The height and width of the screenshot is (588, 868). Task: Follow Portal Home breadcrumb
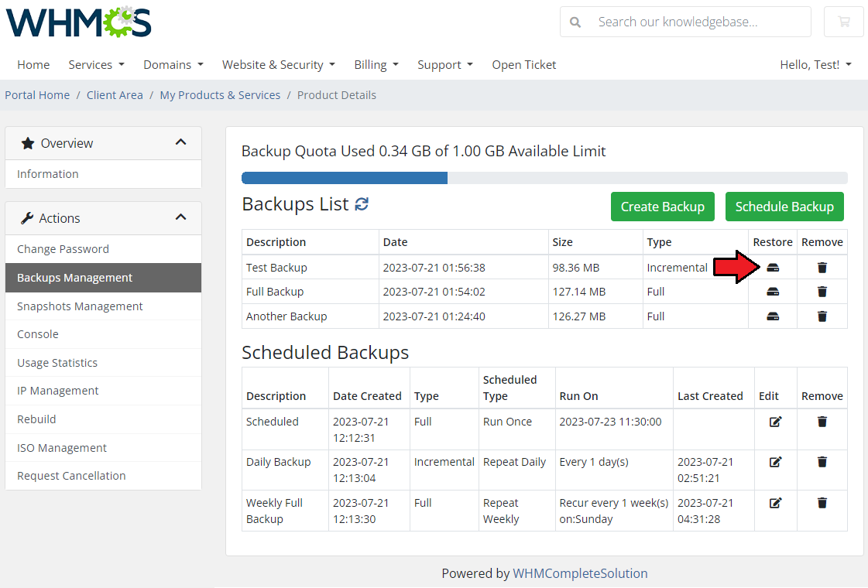[x=37, y=95]
